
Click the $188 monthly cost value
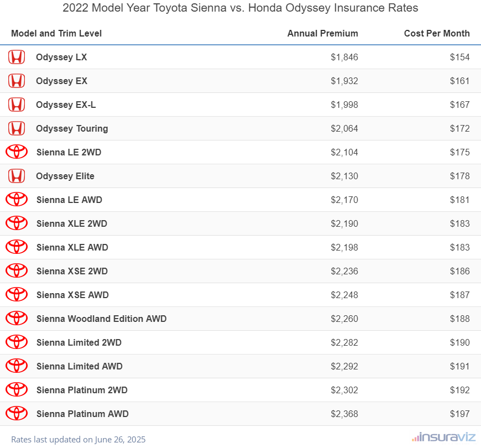pyautogui.click(x=459, y=319)
